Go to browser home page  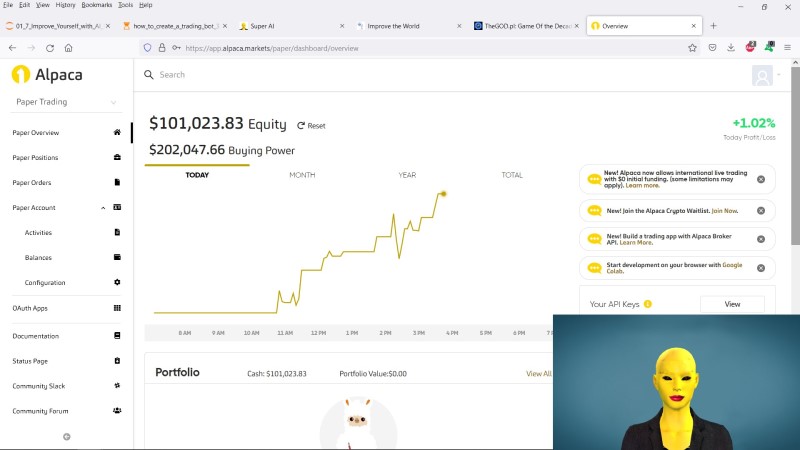(68, 48)
